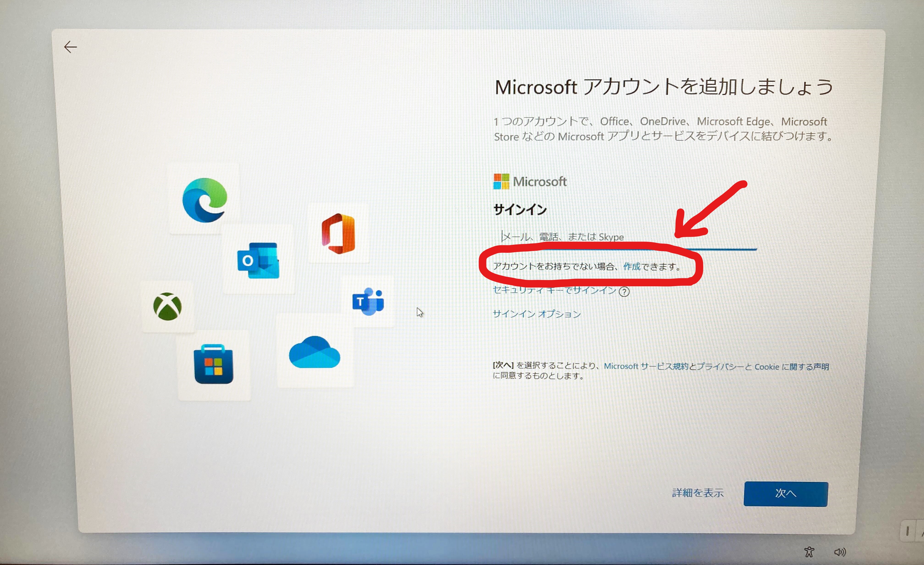
Task: Click the Xbox icon
Action: tap(167, 306)
